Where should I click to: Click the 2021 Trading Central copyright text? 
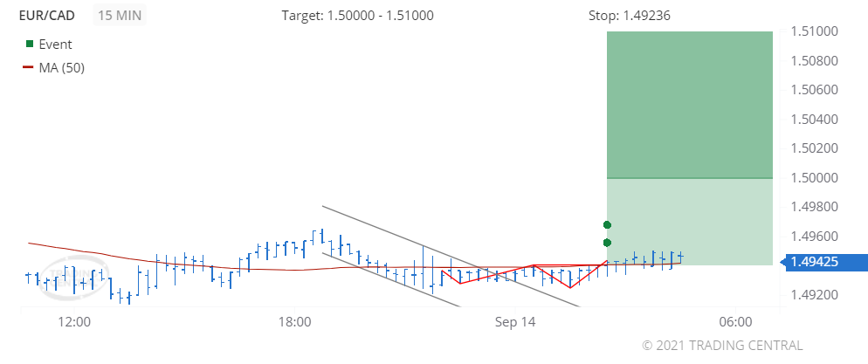pyautogui.click(x=722, y=345)
